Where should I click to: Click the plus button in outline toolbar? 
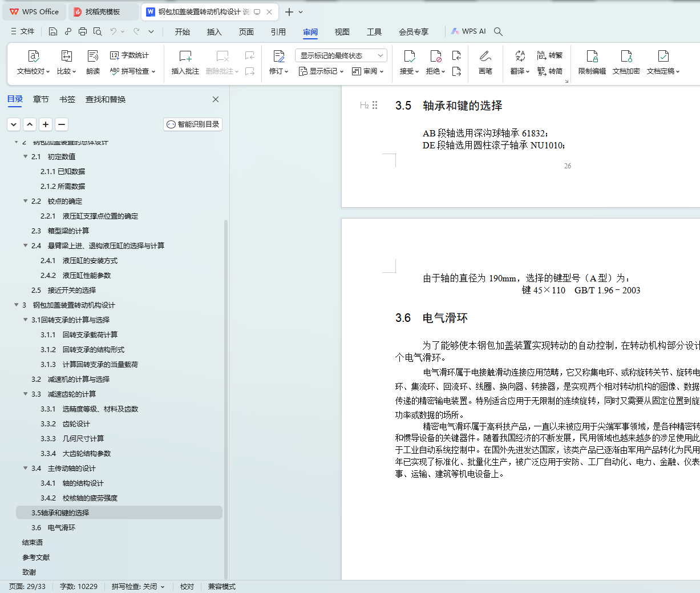[x=46, y=124]
